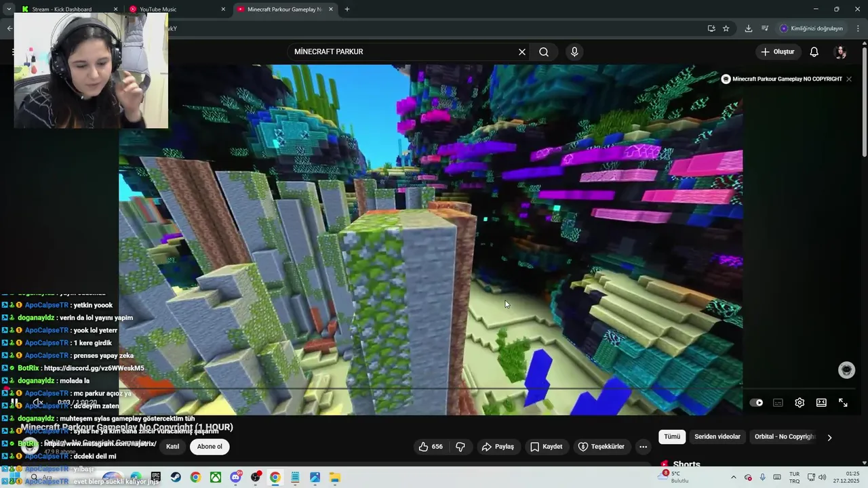Bookmark this page with the star icon

(x=726, y=28)
